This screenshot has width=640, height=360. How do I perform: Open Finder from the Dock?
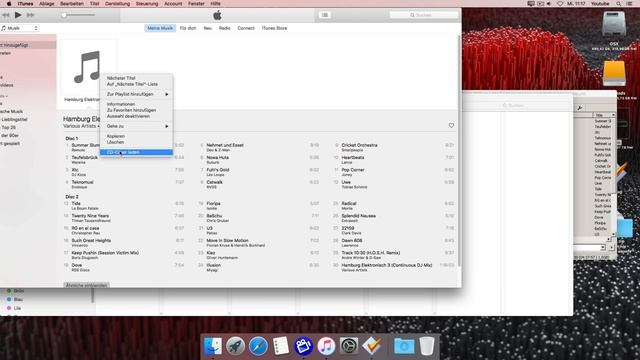coord(213,346)
